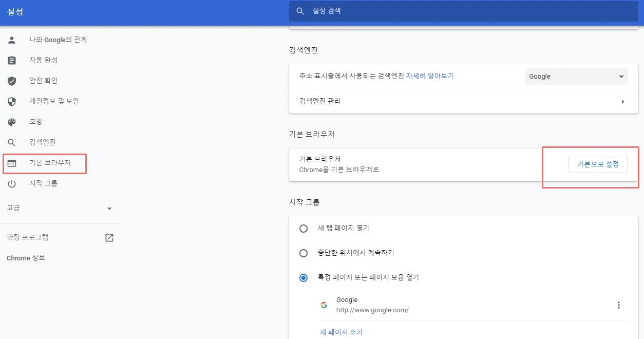The width and height of the screenshot is (644, 339).
Task: Choose 중단한 위치에서 계속하기 option
Action: (304, 253)
